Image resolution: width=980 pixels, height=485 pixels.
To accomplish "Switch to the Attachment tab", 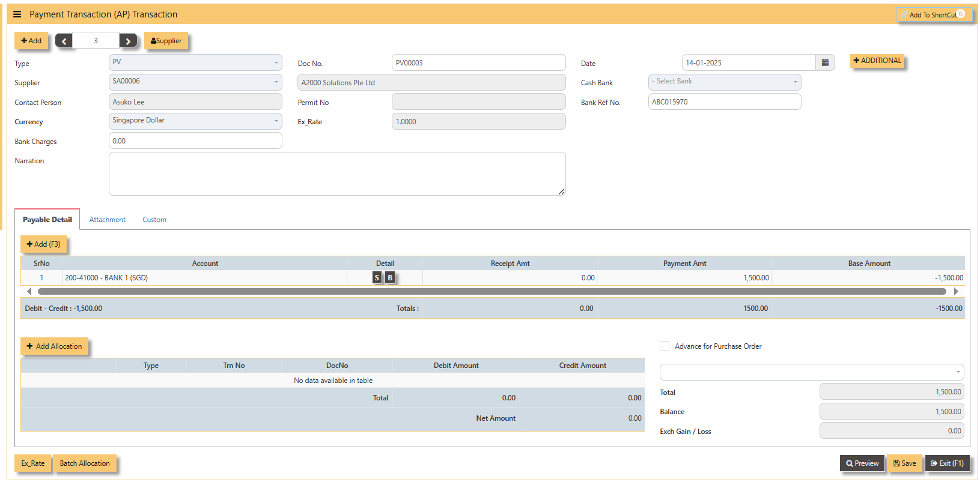I will (x=108, y=220).
